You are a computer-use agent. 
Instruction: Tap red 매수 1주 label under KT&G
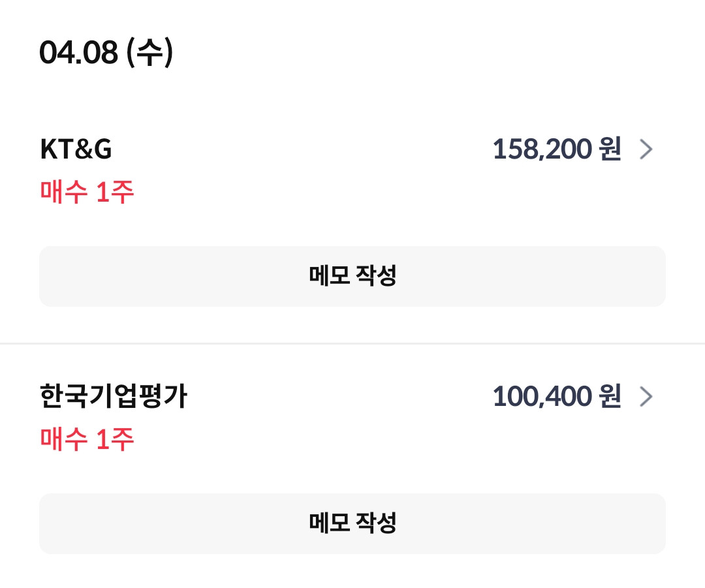tap(87, 192)
